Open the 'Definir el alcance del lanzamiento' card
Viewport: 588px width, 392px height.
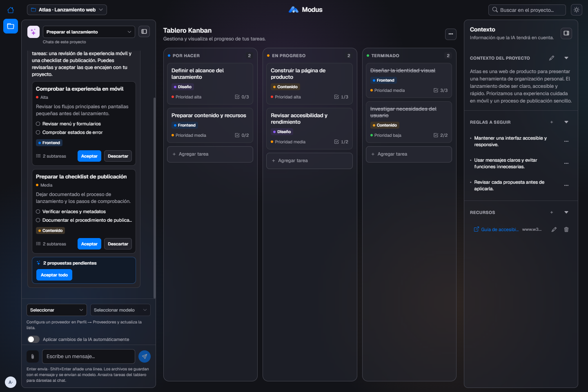(210, 83)
